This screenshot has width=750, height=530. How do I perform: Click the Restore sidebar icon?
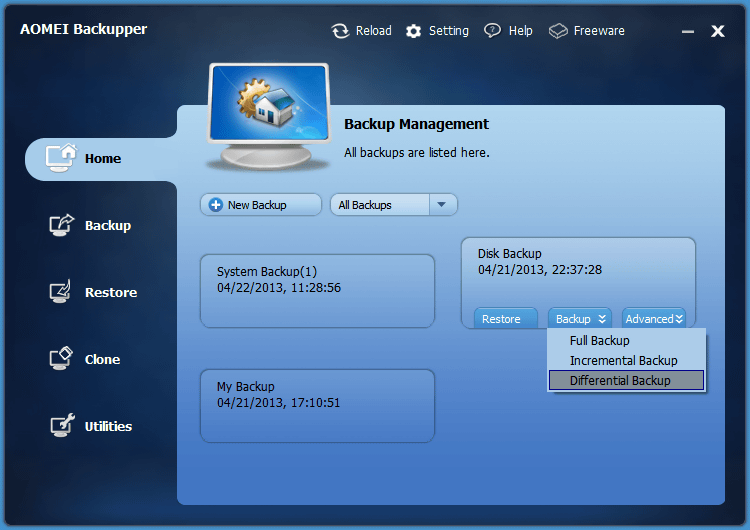61,291
